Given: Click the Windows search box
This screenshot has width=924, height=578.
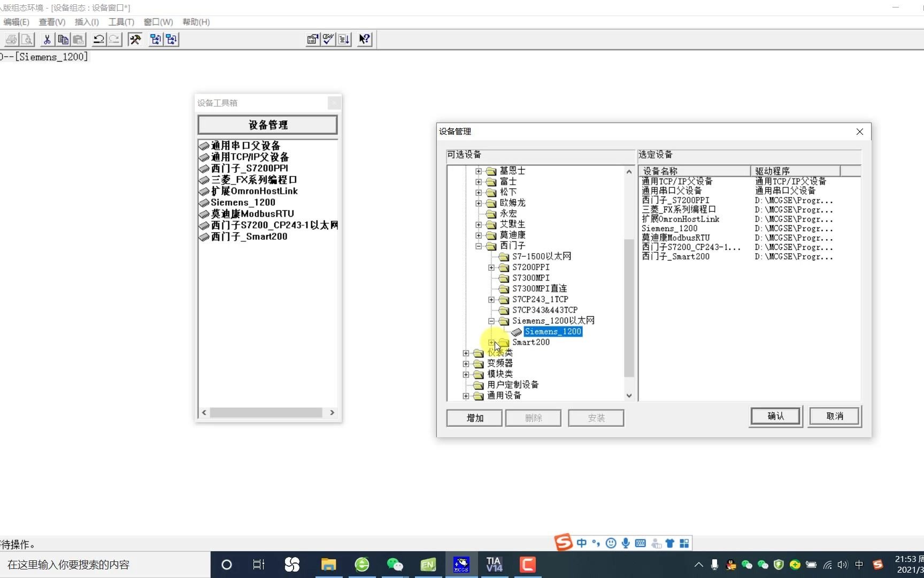Looking at the screenshot, I should click(x=105, y=565).
